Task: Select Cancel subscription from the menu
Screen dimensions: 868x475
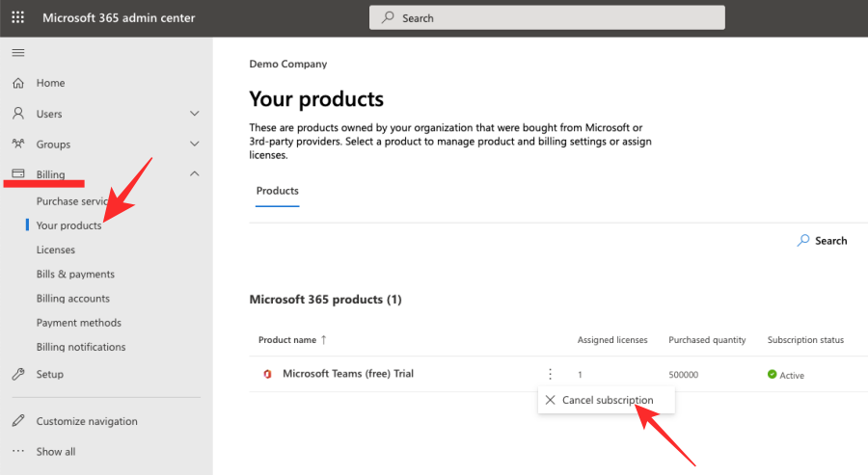Action: coord(607,400)
